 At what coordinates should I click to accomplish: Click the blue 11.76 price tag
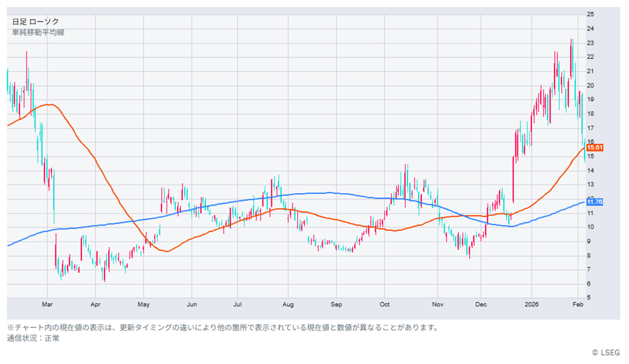click(595, 202)
